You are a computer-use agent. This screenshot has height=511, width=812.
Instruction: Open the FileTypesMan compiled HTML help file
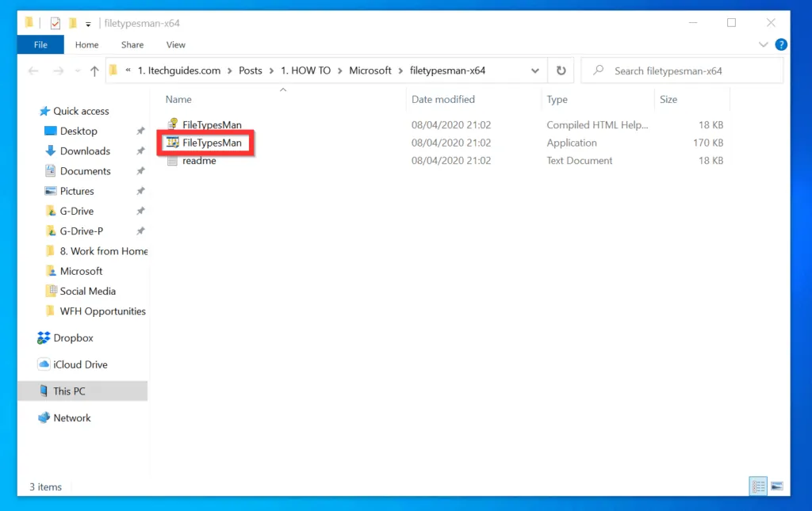[211, 125]
